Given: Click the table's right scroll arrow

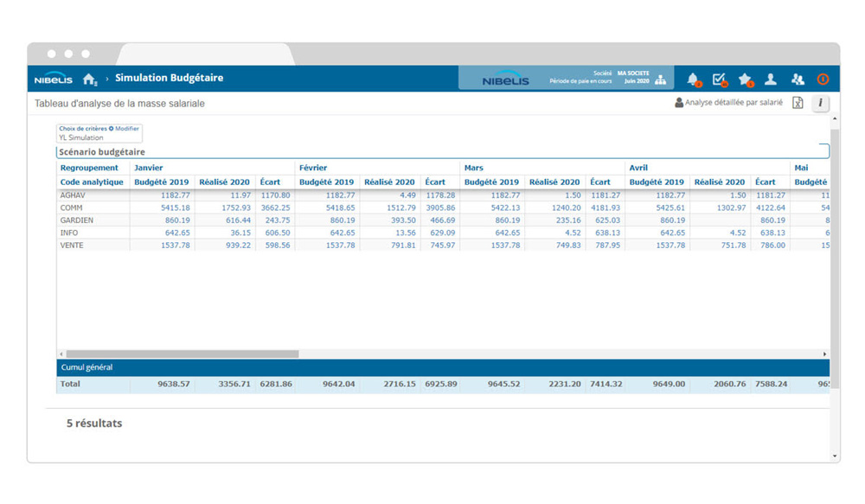Looking at the screenshot, I should coord(824,354).
